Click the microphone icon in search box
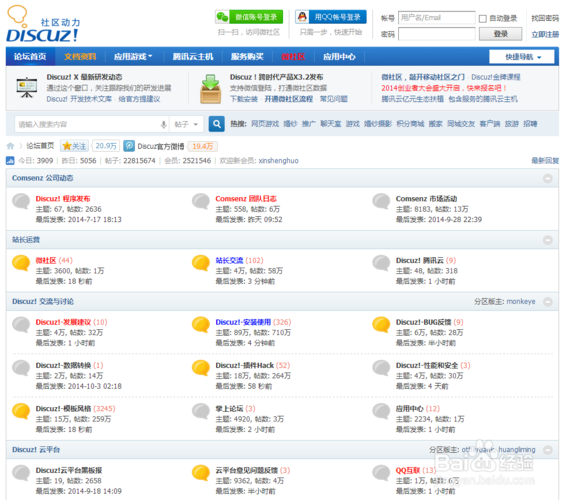The width and height of the screenshot is (566, 500). 164,125
